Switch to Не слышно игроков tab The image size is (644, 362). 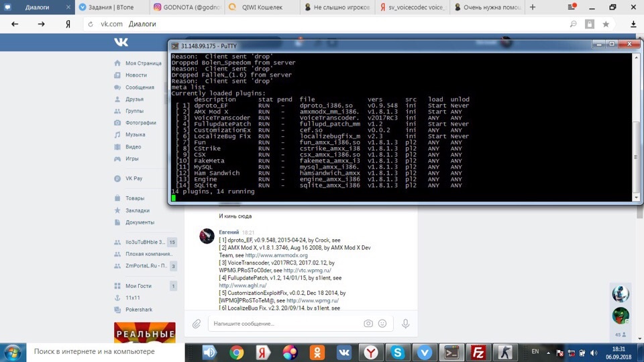(337, 7)
